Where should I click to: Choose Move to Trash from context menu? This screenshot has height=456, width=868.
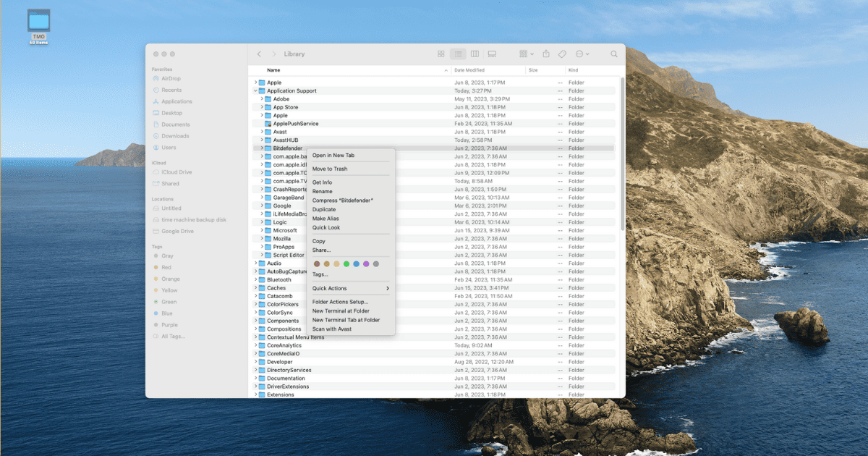click(x=330, y=169)
